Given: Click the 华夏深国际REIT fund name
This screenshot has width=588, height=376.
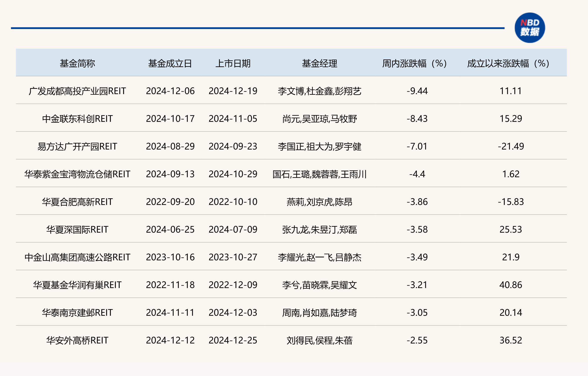Looking at the screenshot, I should point(77,230).
